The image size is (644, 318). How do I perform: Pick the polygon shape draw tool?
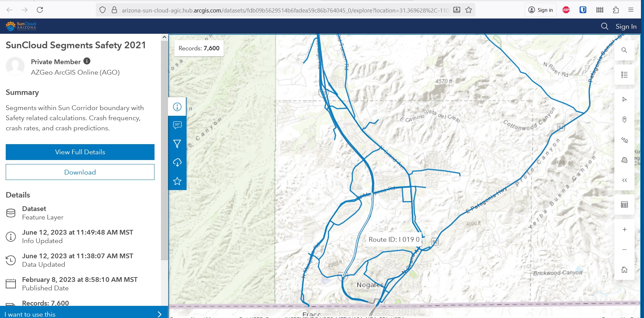tap(624, 160)
